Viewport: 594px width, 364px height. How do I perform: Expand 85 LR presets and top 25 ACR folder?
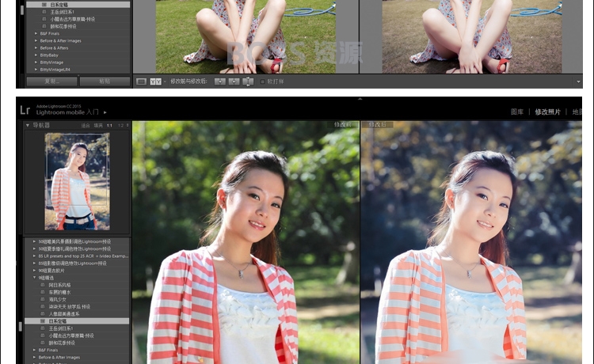pyautogui.click(x=35, y=256)
